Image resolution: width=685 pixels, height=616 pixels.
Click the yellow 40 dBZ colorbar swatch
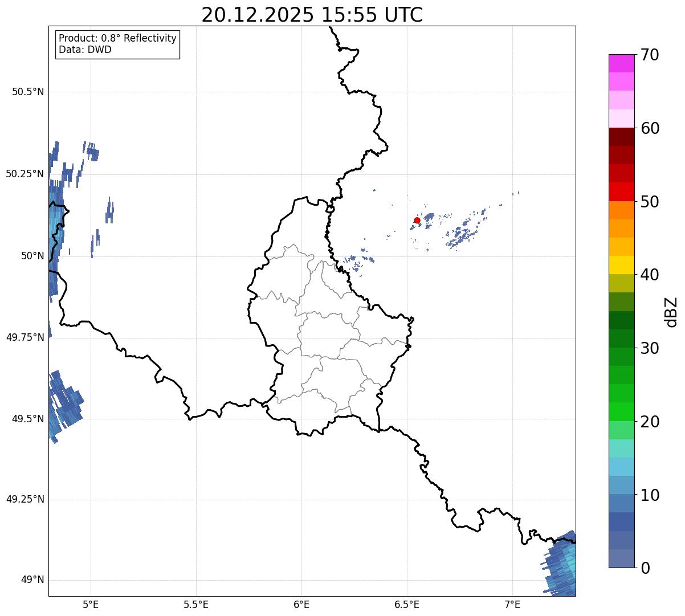tap(621, 265)
